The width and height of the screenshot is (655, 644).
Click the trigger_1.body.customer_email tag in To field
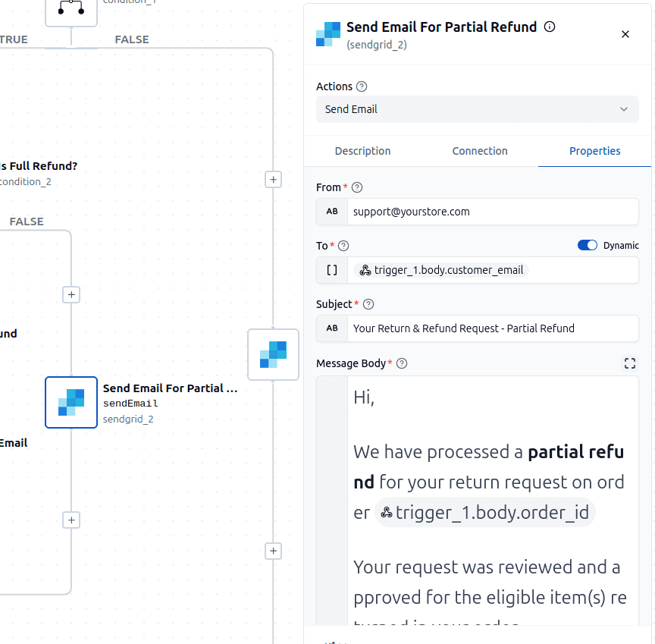(441, 270)
